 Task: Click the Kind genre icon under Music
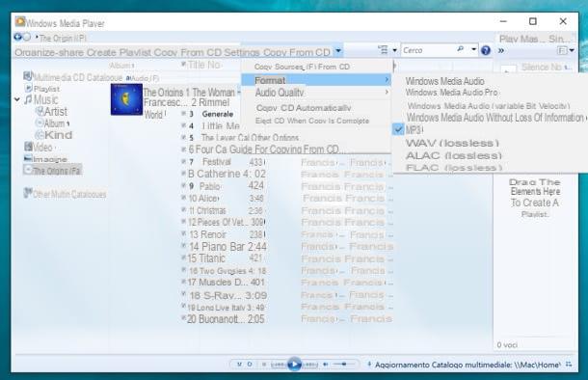click(40, 135)
